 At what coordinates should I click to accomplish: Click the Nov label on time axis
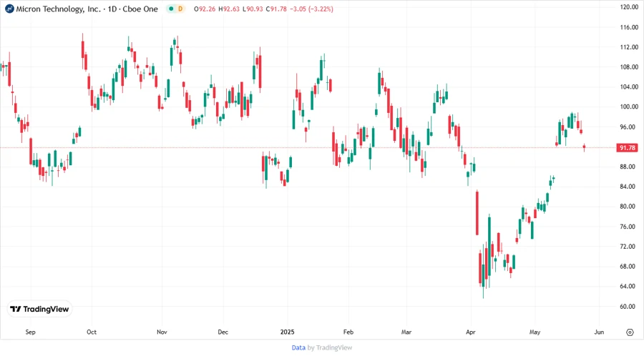162,332
